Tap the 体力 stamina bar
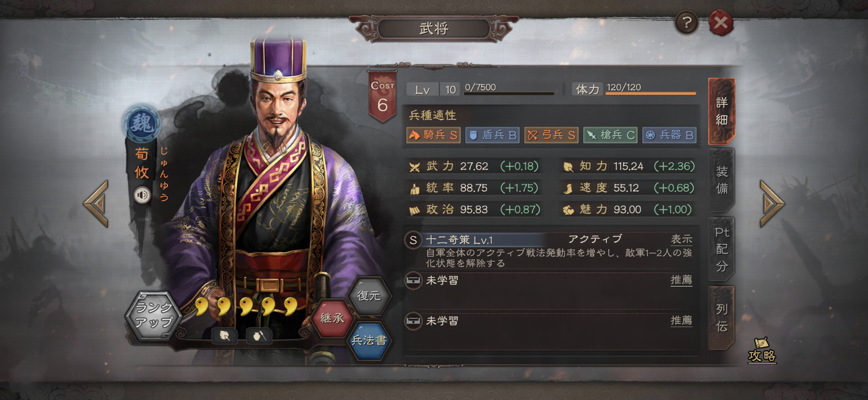 (x=634, y=89)
